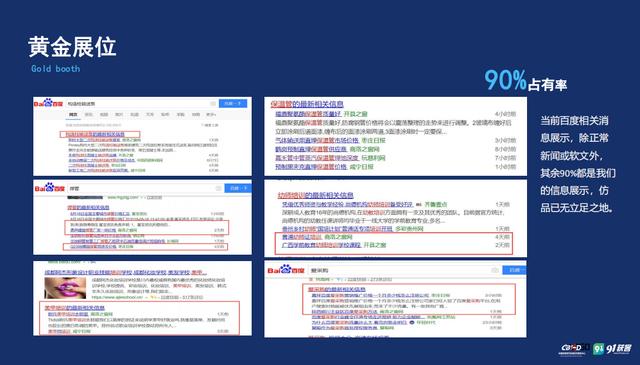Click the 4小时前 timestamp in the 保温管 results
Screen dimensions: 640x365
pos(505,114)
